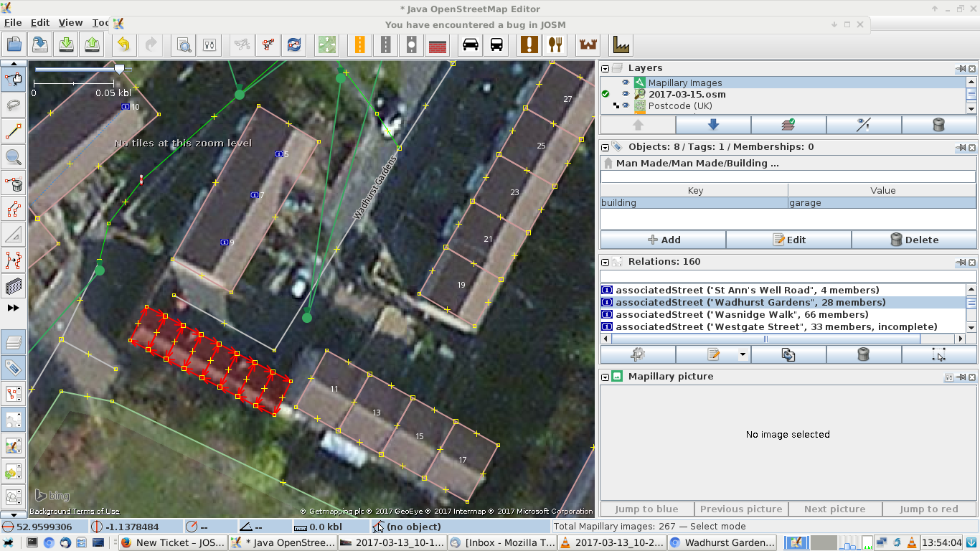Hide the 2017-03-15.osm layer
This screenshot has height=551, width=980.
625,94
